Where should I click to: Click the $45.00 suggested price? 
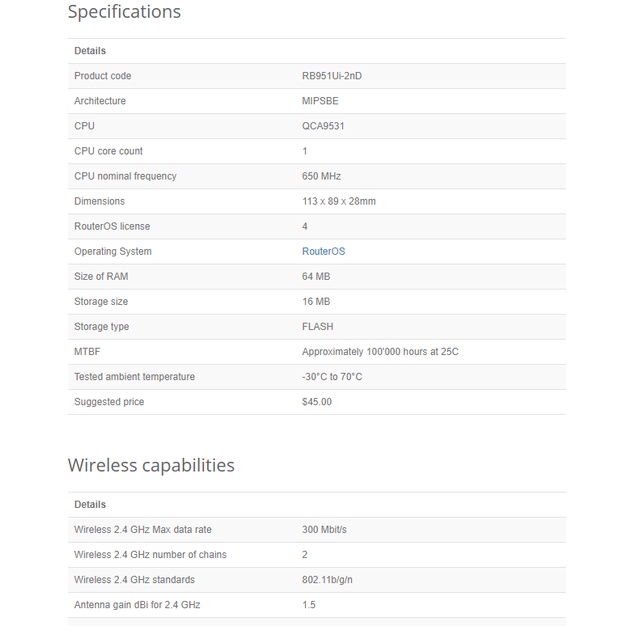pyautogui.click(x=317, y=402)
